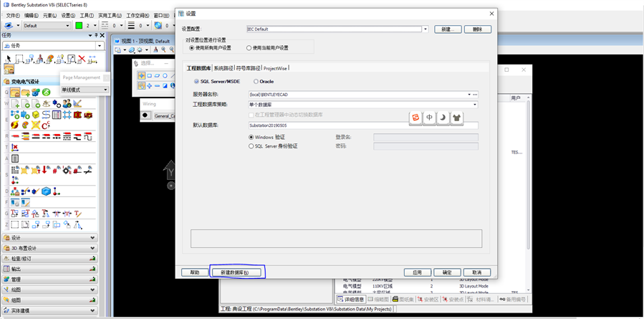
Task: Click the Sogou S input method icon
Action: click(416, 118)
